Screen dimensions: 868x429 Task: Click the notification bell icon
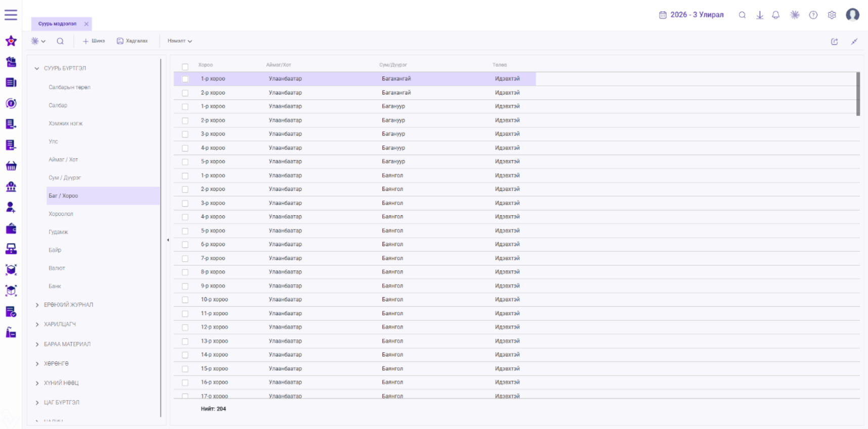pos(775,15)
